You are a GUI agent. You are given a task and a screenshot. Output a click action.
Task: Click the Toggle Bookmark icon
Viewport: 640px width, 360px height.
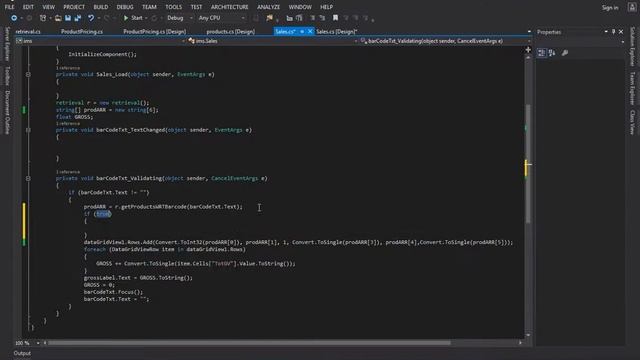335,18
